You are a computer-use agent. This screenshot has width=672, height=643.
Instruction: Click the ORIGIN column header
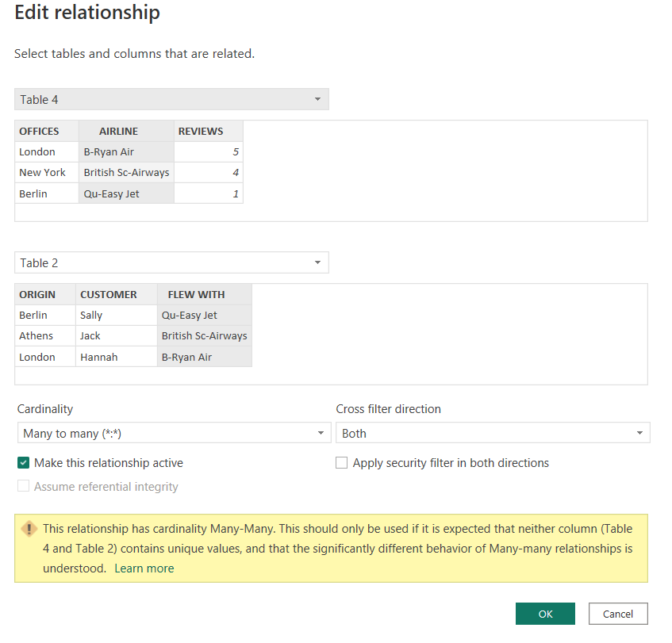tap(37, 294)
